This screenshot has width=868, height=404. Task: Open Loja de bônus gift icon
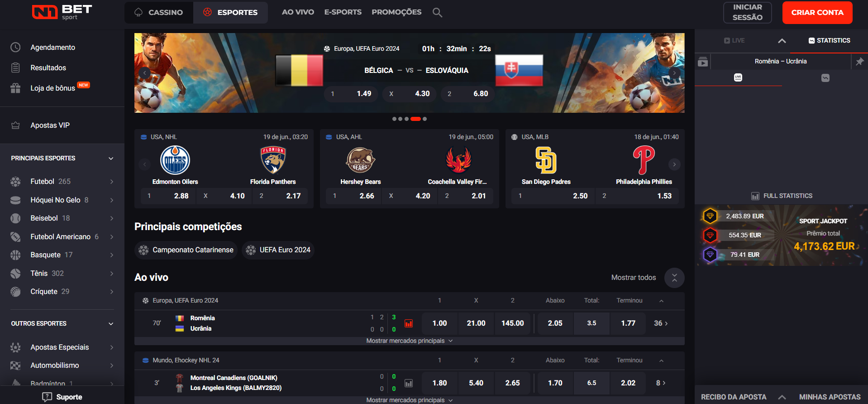click(x=15, y=88)
